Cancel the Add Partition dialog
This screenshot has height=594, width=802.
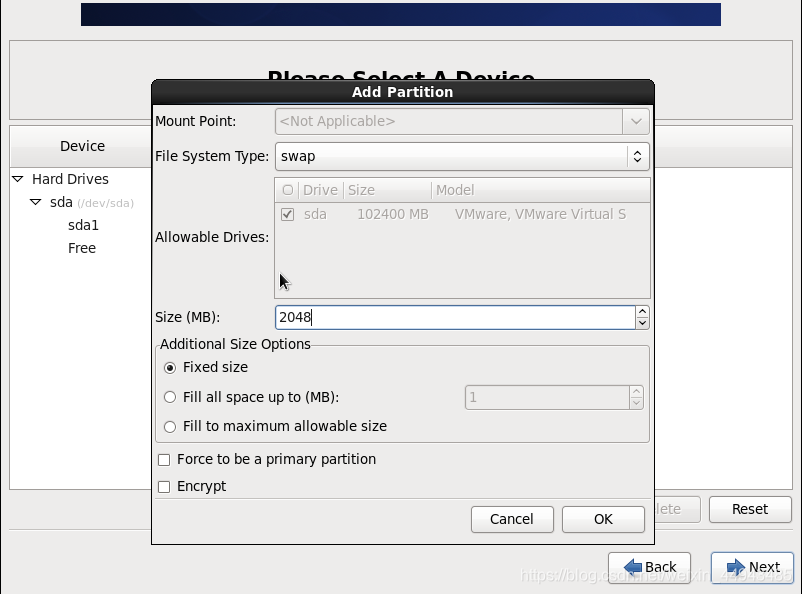pyautogui.click(x=512, y=519)
